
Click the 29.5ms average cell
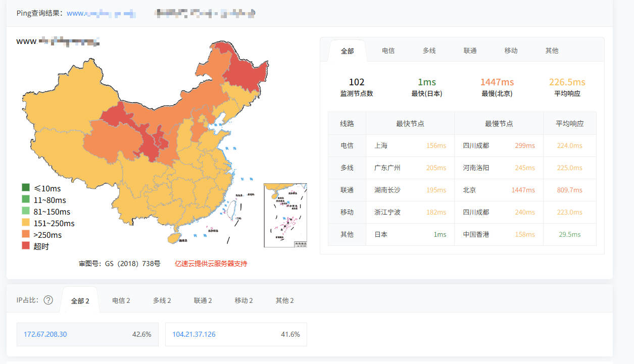pos(569,234)
